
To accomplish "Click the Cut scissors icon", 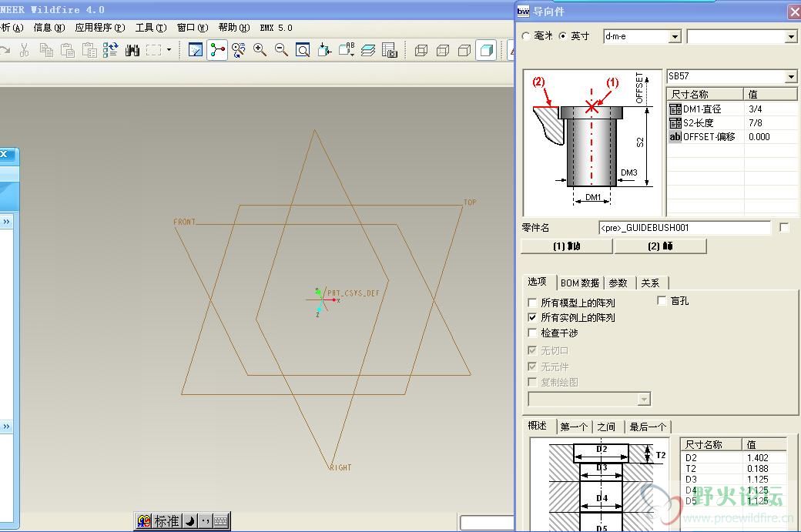I will coord(24,49).
